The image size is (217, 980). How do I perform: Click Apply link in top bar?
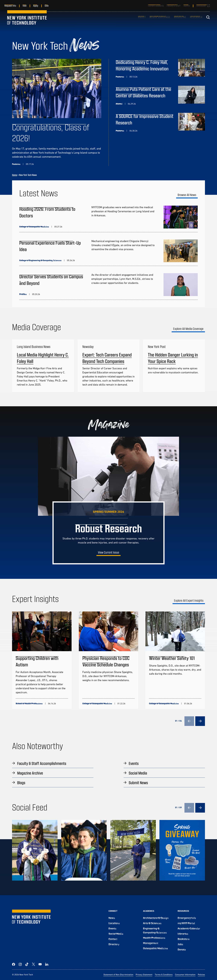(x=35, y=6)
